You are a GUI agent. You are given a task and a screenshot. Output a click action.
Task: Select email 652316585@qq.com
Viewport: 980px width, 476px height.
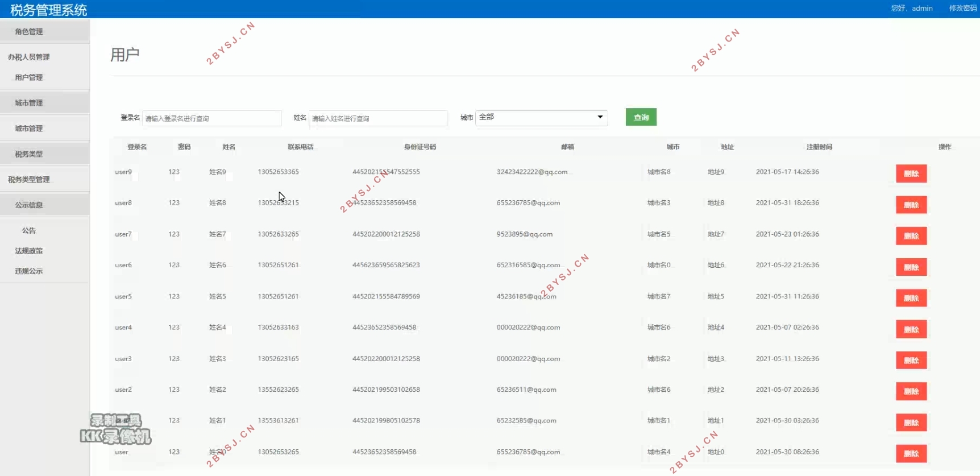click(529, 265)
